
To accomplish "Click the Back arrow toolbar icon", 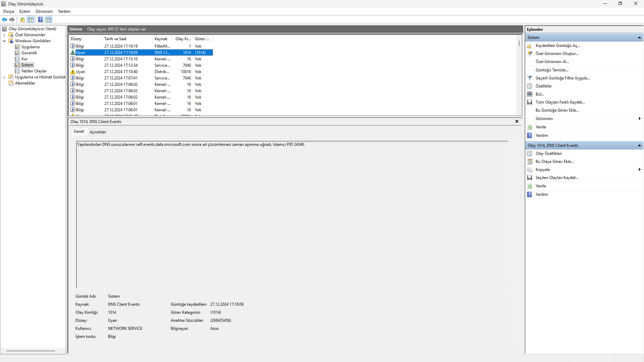I will (5, 20).
